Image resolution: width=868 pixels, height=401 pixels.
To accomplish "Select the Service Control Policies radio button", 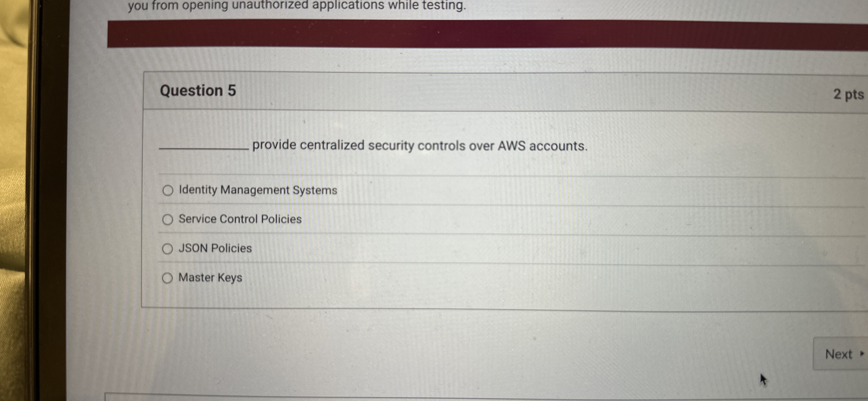I will 167,220.
